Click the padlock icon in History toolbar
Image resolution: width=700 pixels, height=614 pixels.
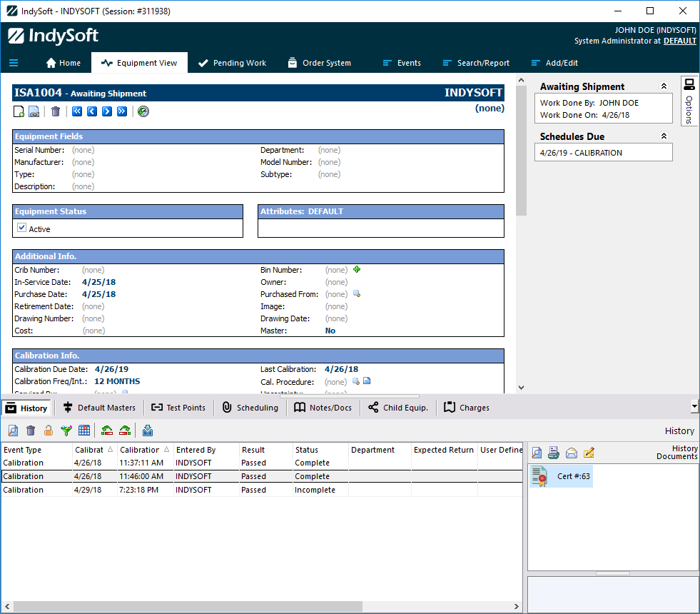point(49,431)
